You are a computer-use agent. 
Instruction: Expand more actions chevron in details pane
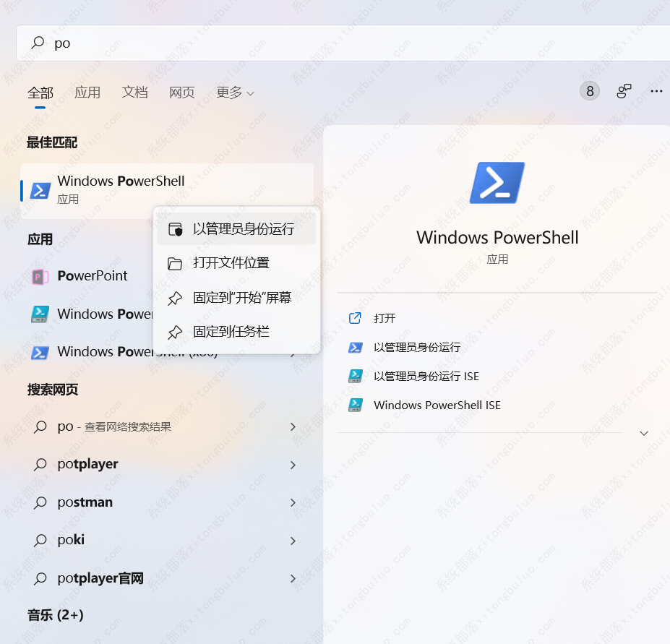tap(644, 433)
